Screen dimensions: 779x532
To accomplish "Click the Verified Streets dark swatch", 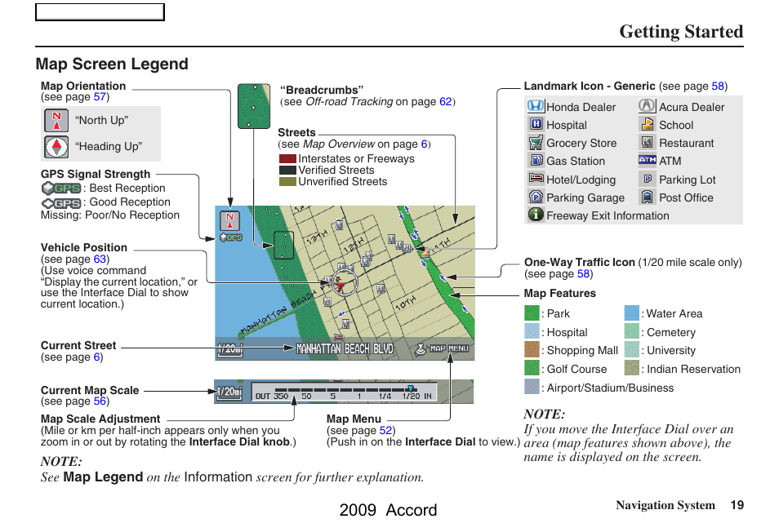I will tap(287, 171).
